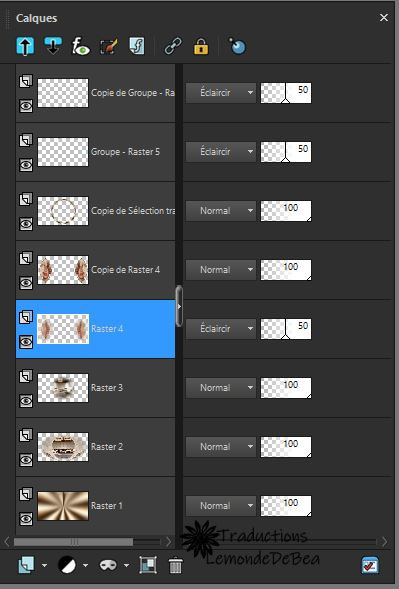Click the lock transparency padlock icon
Image resolution: width=399 pixels, height=589 pixels.
[x=201, y=47]
